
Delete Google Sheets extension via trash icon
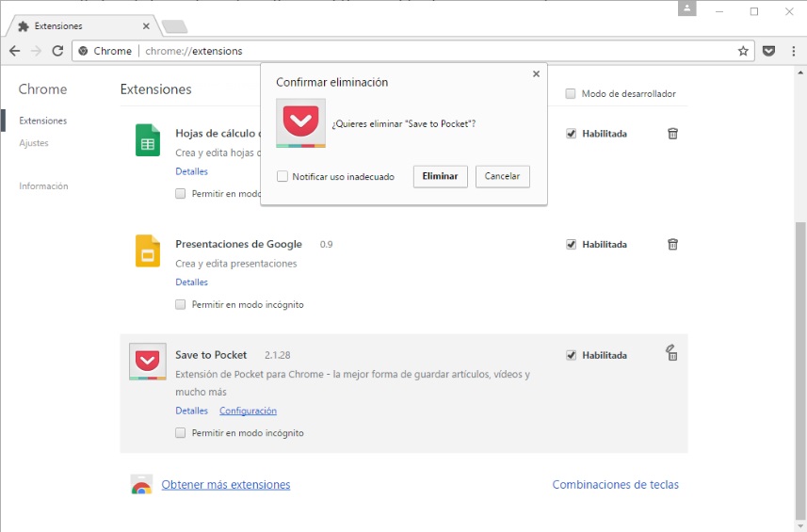672,134
